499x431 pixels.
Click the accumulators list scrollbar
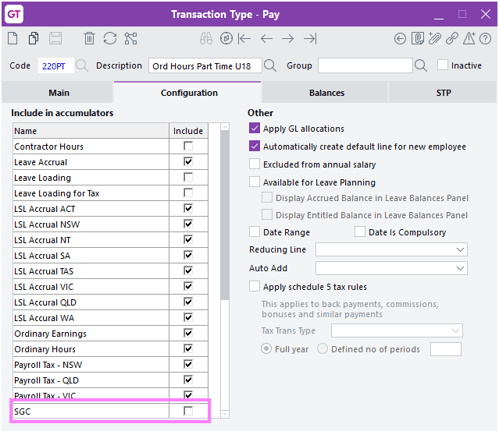225,215
